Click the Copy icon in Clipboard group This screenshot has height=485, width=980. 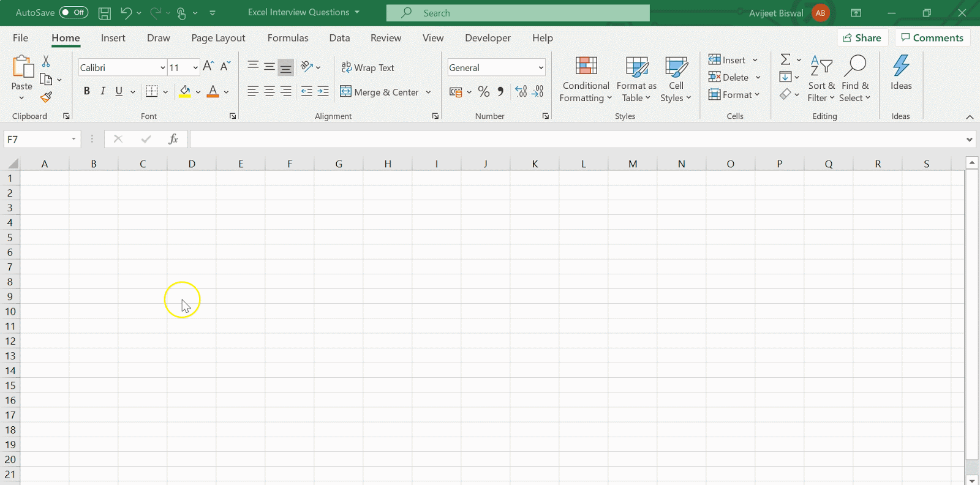pyautogui.click(x=46, y=79)
